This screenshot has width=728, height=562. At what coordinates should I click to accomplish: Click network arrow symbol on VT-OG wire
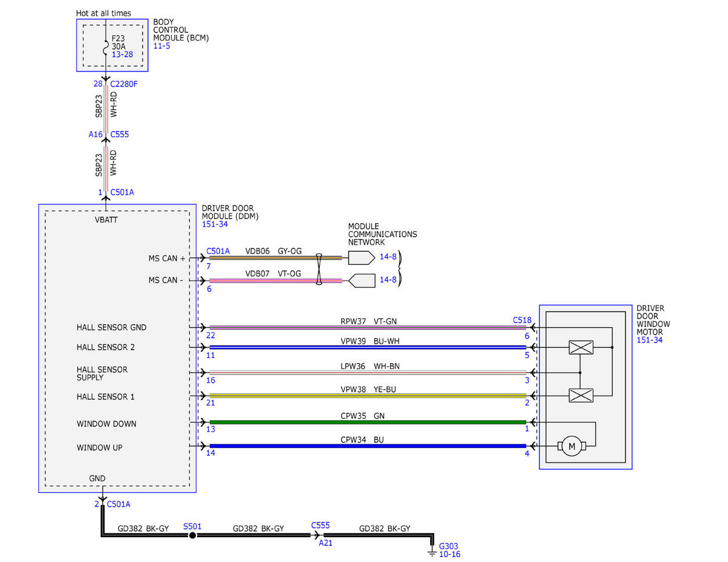(362, 281)
